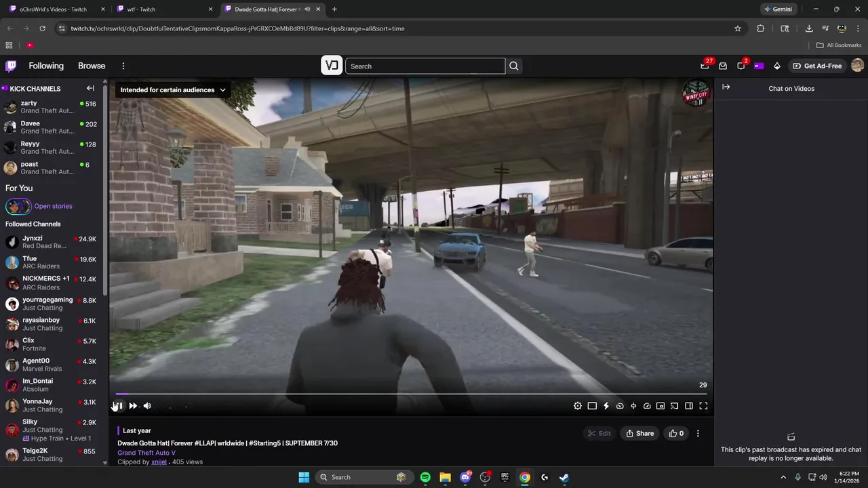This screenshot has height=488, width=868.
Task: Click the fast-forward skip button in player
Action: click(133, 406)
